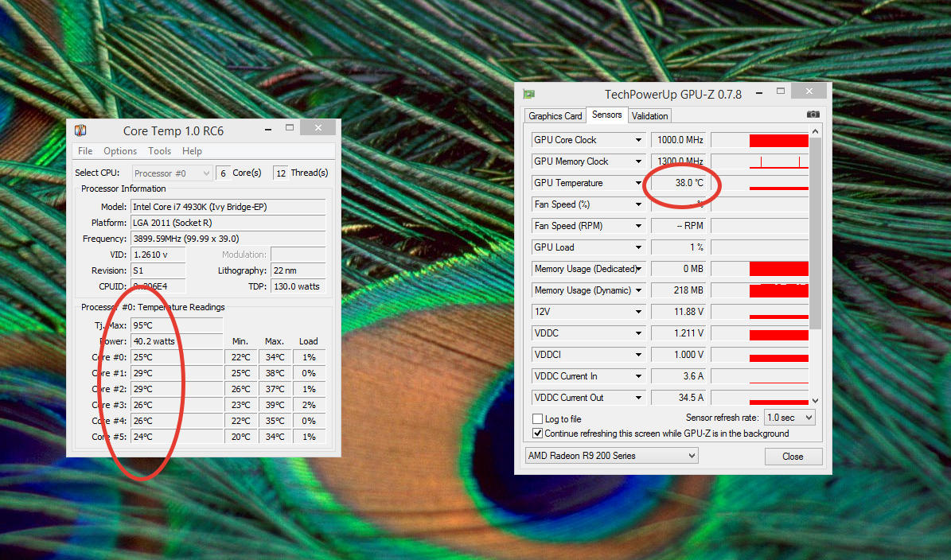
Task: Click the Core(s) count field showing 6
Action: pyautogui.click(x=223, y=173)
